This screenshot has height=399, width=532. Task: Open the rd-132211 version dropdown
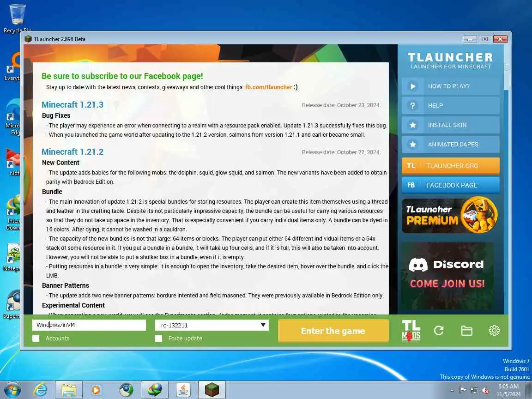(x=212, y=325)
